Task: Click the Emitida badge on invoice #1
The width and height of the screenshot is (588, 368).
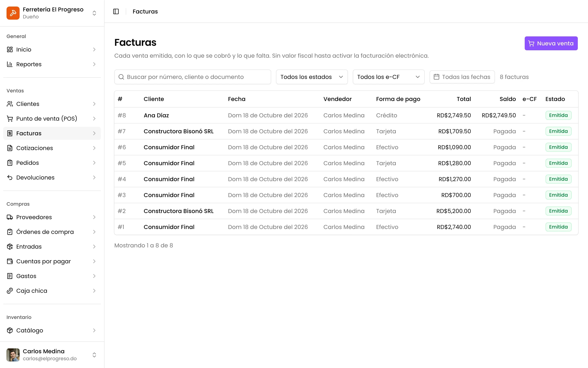Action: [x=558, y=227]
